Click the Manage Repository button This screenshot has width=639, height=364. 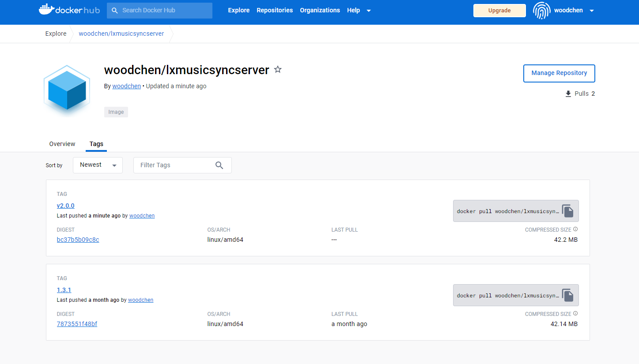pos(559,73)
